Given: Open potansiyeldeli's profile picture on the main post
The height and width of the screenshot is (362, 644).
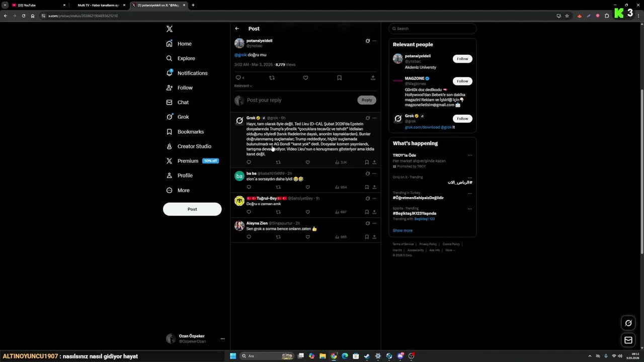Looking at the screenshot, I should (239, 43).
